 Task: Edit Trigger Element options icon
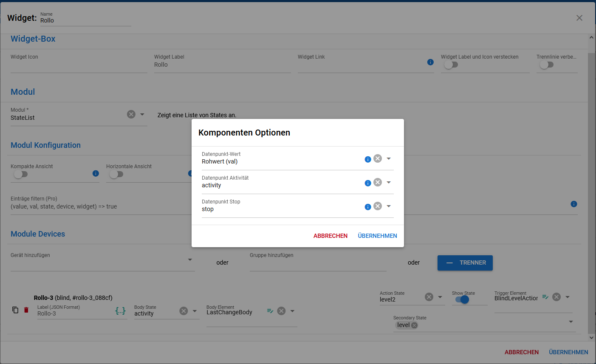545,297
